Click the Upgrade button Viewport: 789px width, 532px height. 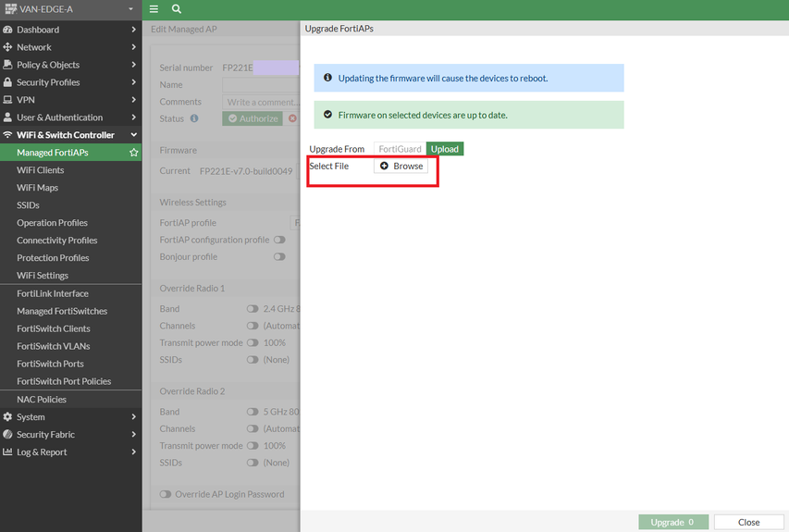click(x=673, y=522)
